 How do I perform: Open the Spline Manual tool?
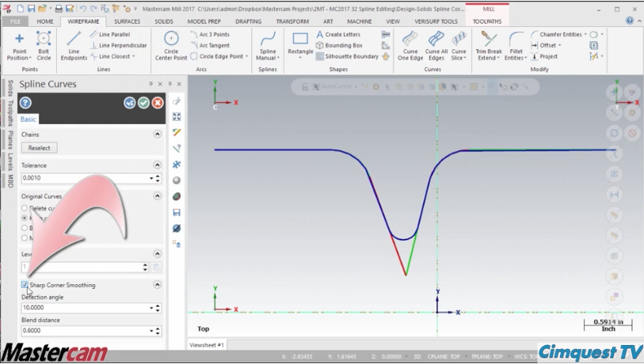268,47
